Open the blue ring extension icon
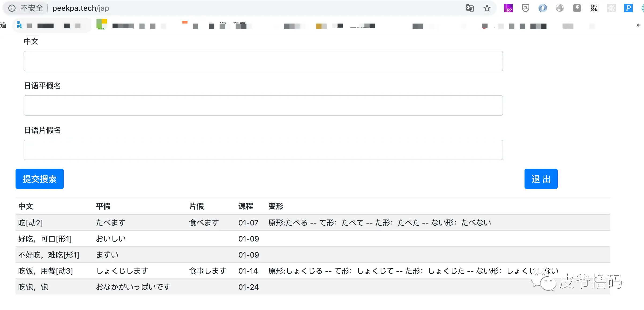Image resolution: width=644 pixels, height=310 pixels. point(542,8)
